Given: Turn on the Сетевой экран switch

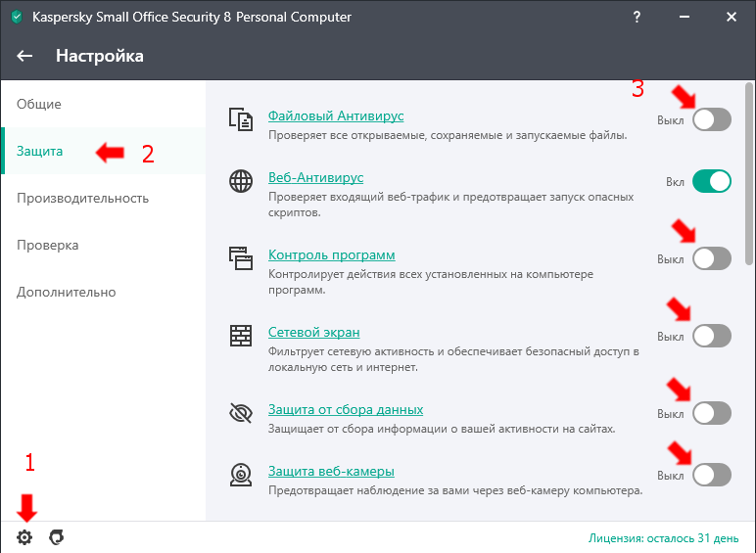Looking at the screenshot, I should 712,336.
